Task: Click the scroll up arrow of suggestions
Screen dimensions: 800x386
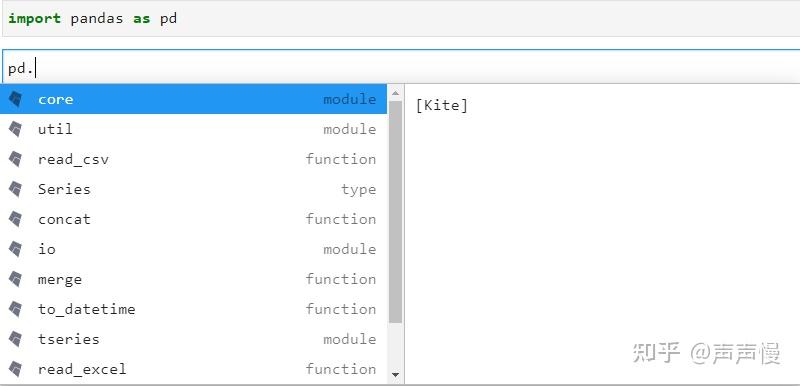Action: pyautogui.click(x=395, y=93)
